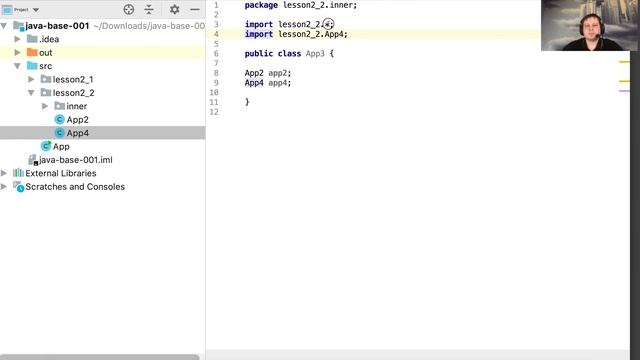Screen dimensions: 640x360
Task: Click the closing brace on line 11
Action: pos(247,102)
